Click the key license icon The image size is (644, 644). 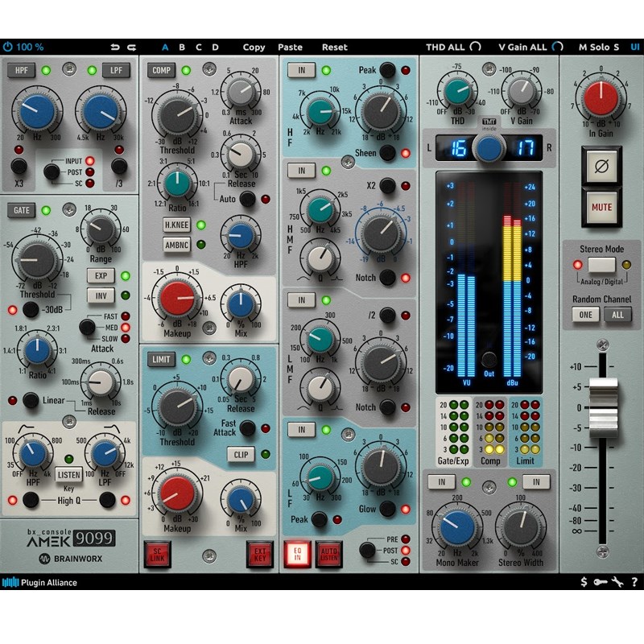[600, 582]
